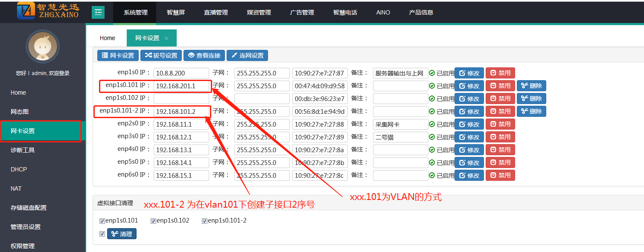Toggle the enp1s0.101-2 checkbox
Image resolution: width=644 pixels, height=252 pixels.
pyautogui.click(x=204, y=221)
